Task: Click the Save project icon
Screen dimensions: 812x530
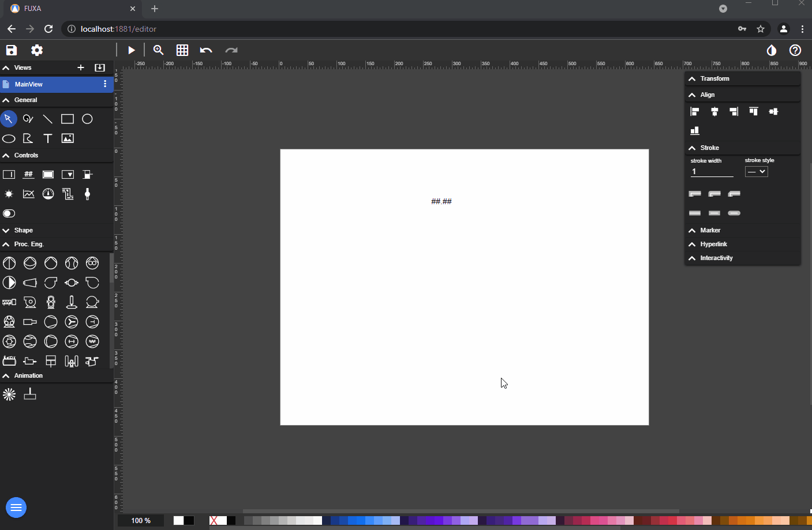Action: 12,50
